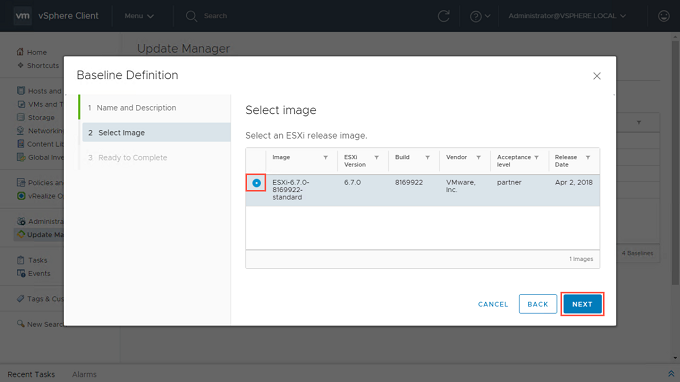Screen dimensions: 680x382
Task: Open the Image column filter
Action: (325, 157)
